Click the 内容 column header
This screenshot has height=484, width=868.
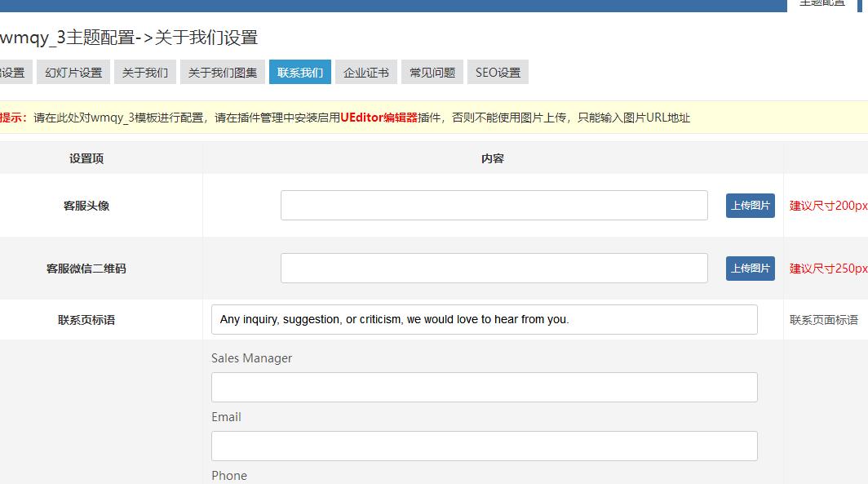pyautogui.click(x=493, y=158)
